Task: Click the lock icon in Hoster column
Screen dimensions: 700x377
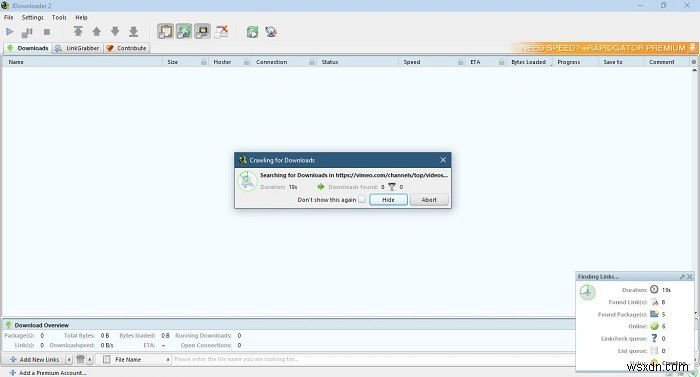Action: click(246, 62)
